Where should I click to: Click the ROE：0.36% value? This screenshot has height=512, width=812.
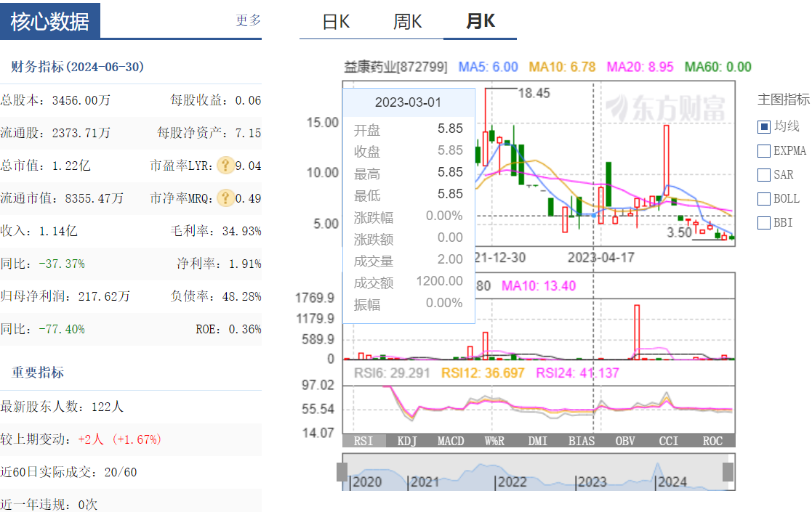coord(228,330)
